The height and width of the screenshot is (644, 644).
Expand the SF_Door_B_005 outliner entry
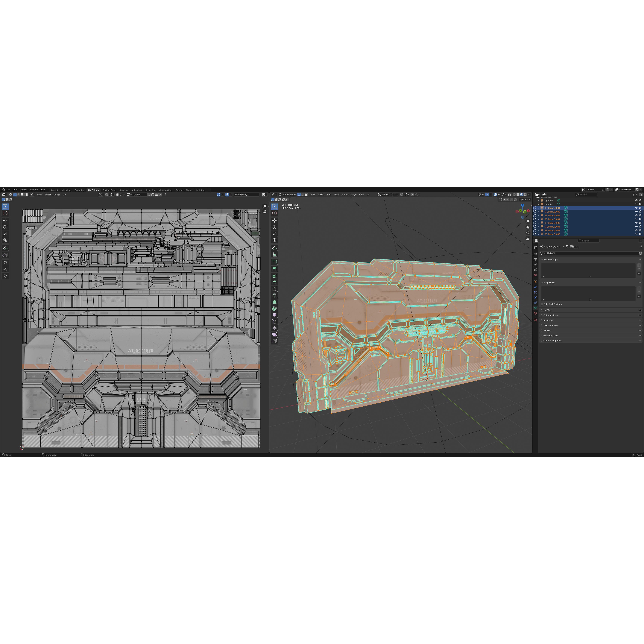538,223
